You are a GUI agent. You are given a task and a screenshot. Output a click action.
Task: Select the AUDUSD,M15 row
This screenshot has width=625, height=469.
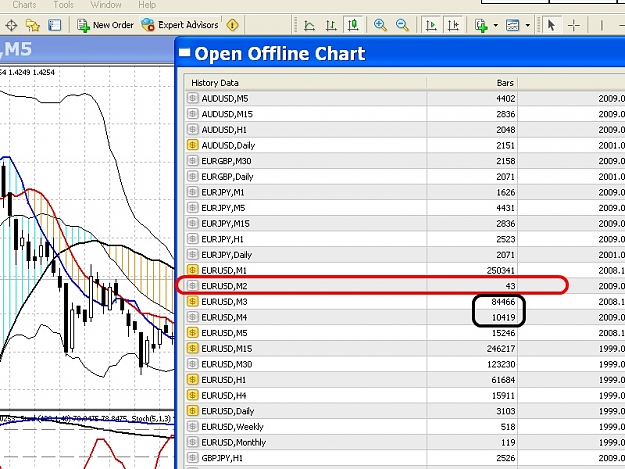click(405, 114)
